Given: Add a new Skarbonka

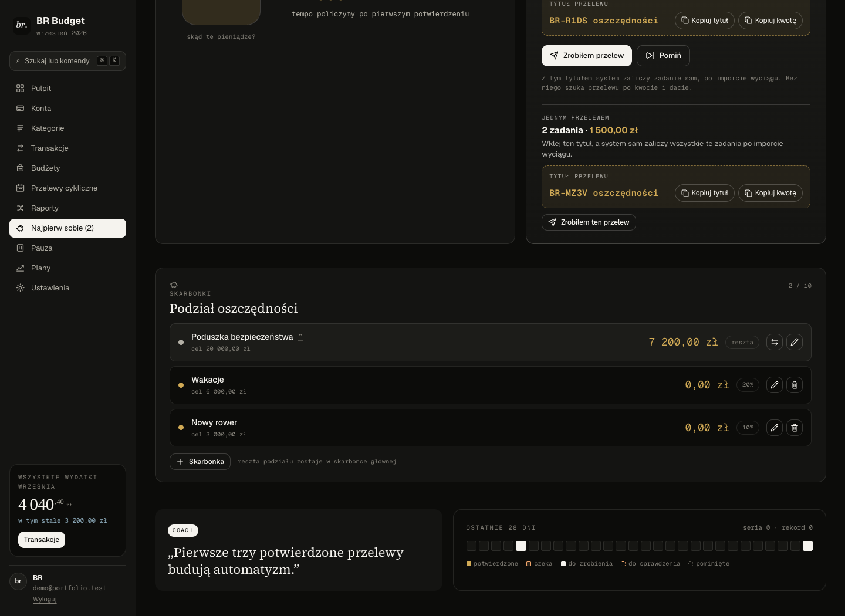Looking at the screenshot, I should 200,462.
